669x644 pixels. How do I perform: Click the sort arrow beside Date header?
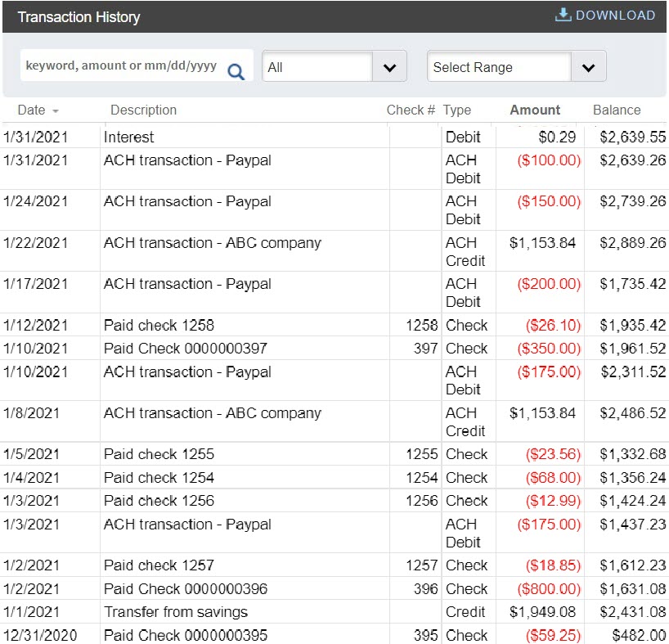54,110
